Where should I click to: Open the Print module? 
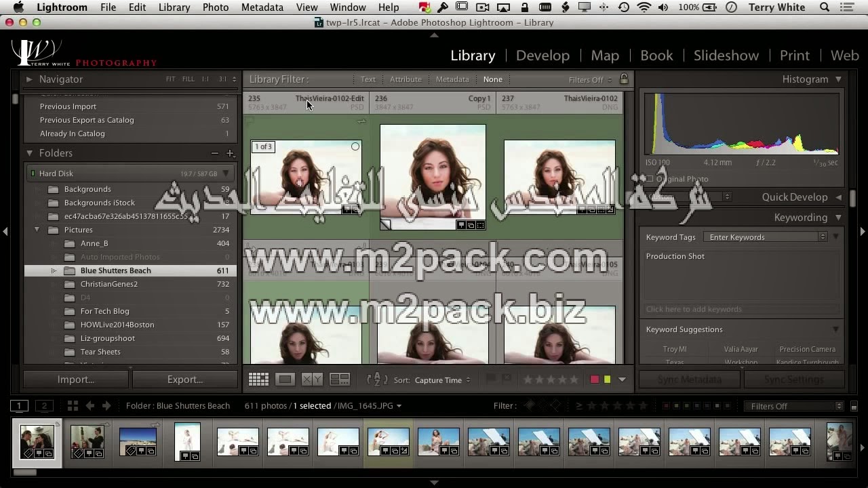click(795, 56)
